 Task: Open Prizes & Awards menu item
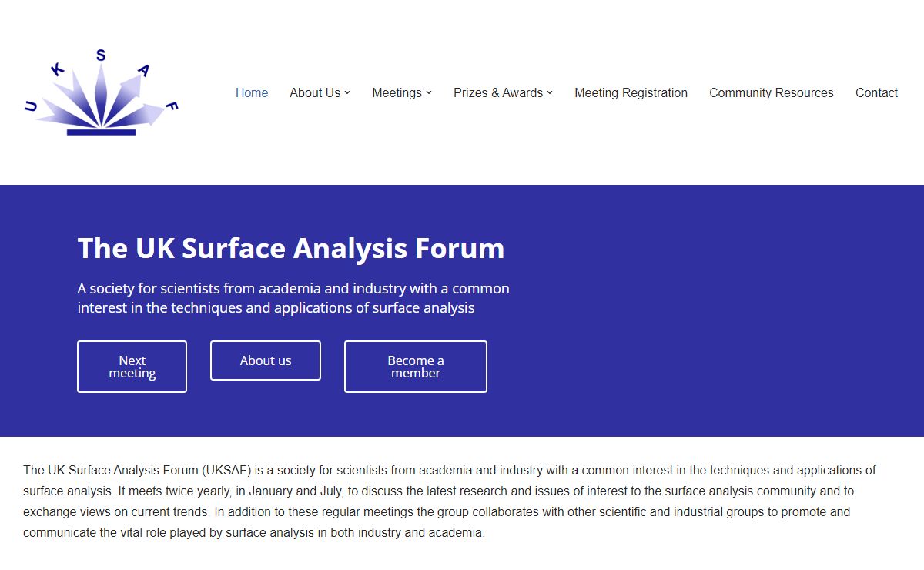498,92
